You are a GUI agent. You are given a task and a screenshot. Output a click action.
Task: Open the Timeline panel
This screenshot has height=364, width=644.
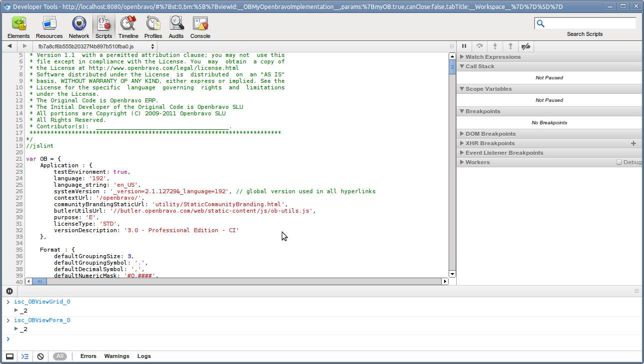coord(128,27)
